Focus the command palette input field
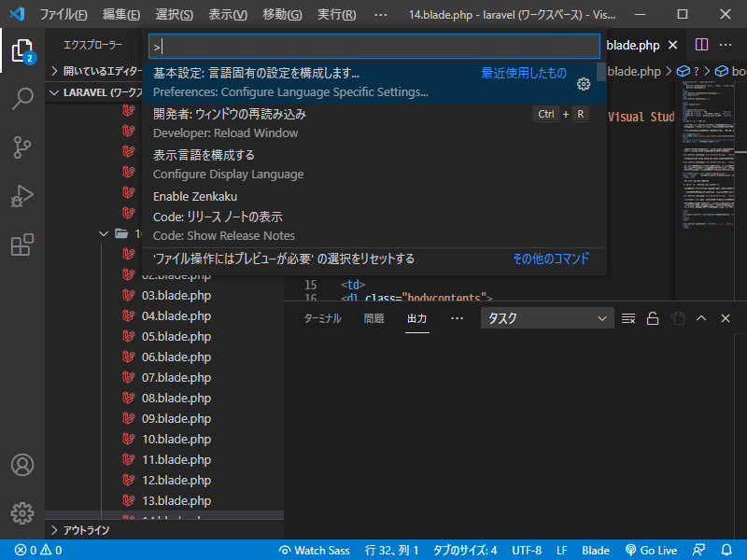Viewport: 747px width, 560px height. tap(374, 47)
